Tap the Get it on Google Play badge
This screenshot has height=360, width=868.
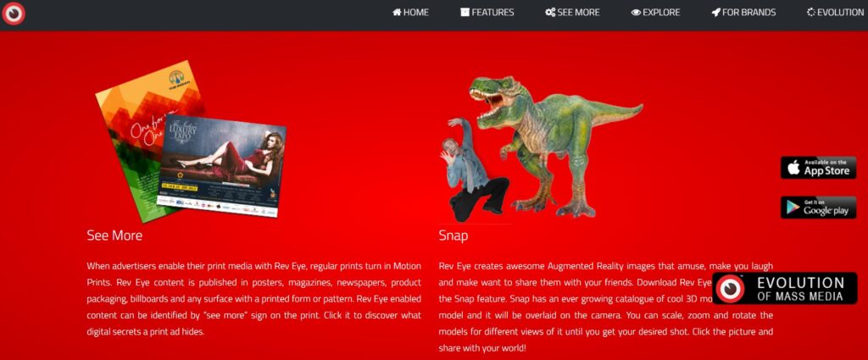tap(818, 208)
